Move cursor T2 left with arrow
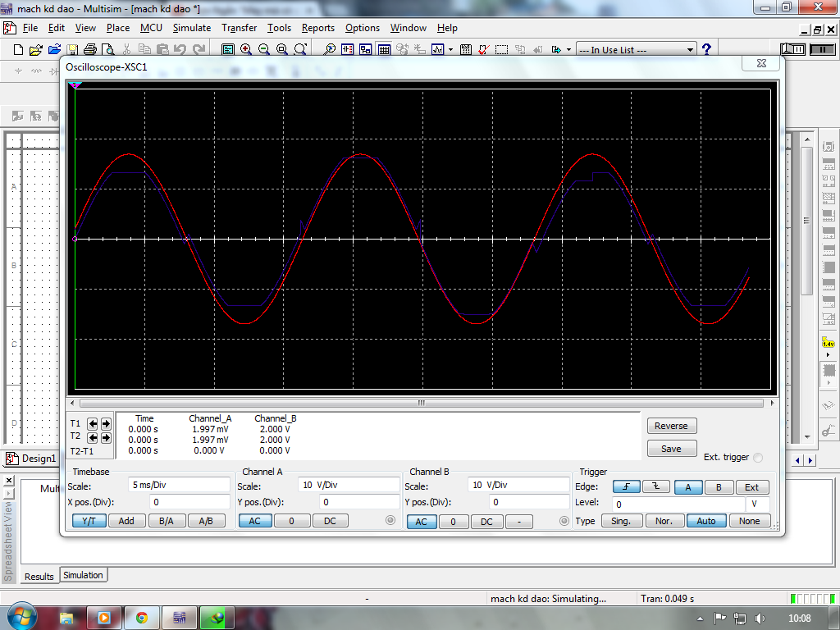 (x=93, y=437)
